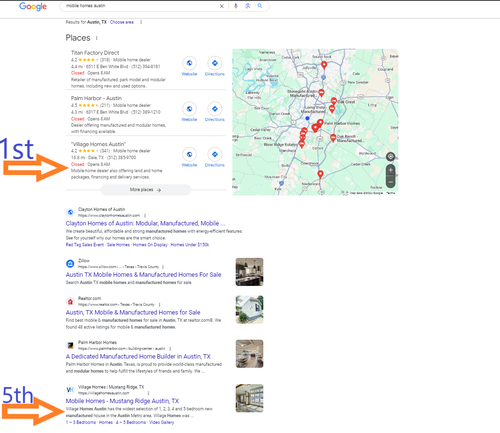Open the Choose area link

point(122,22)
